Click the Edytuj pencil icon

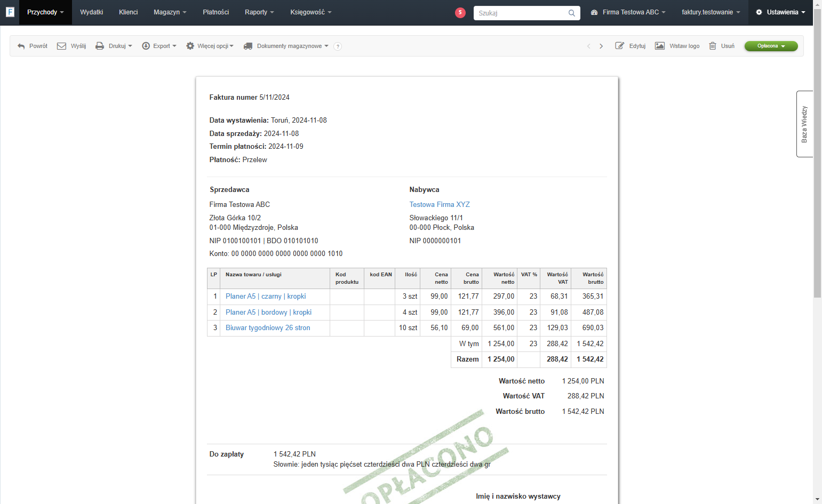619,46
